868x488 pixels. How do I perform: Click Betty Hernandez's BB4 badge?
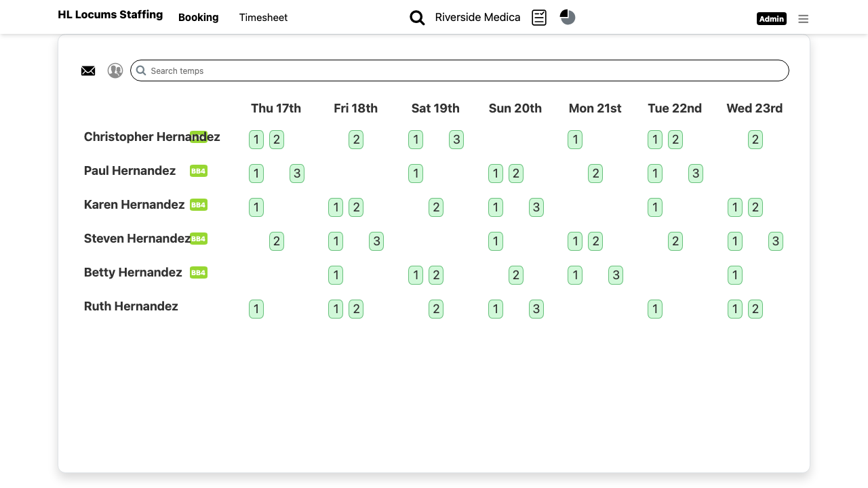(199, 272)
